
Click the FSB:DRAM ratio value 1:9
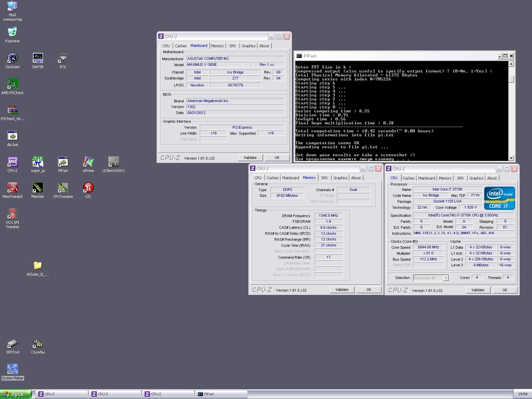[329, 221]
